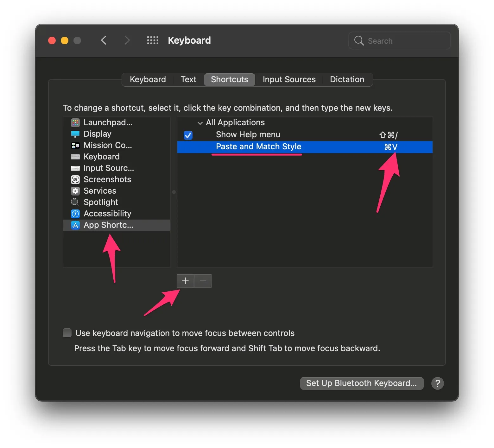494x448 pixels.
Task: Click the App Shortcuts icon
Action: (x=75, y=225)
